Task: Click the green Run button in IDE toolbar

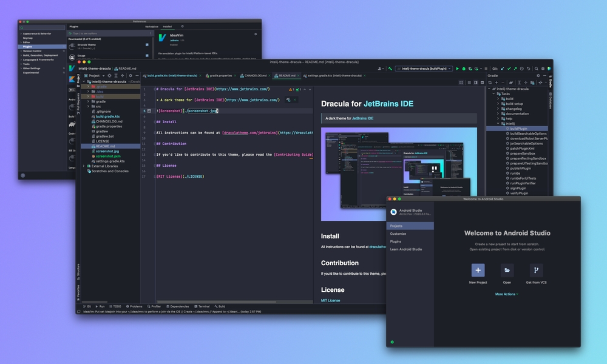Action: coord(457,69)
